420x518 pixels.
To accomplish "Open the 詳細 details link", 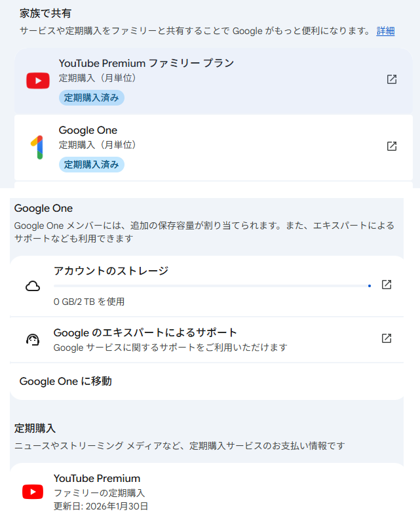I will click(385, 31).
